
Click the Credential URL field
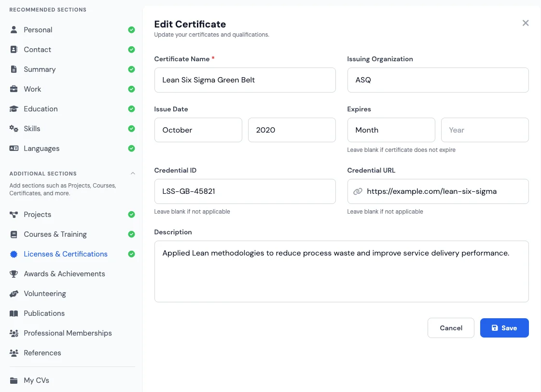[x=438, y=191]
